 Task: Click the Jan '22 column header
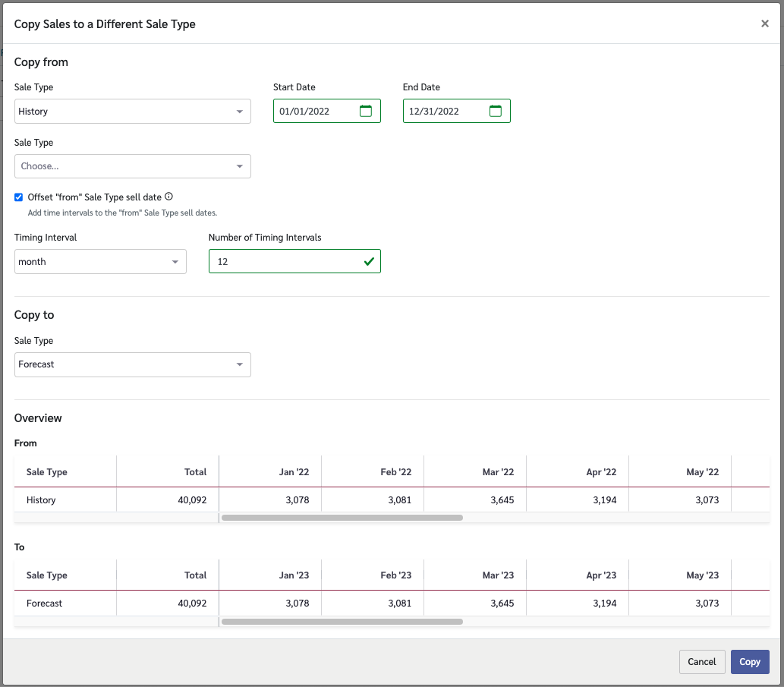(270, 472)
